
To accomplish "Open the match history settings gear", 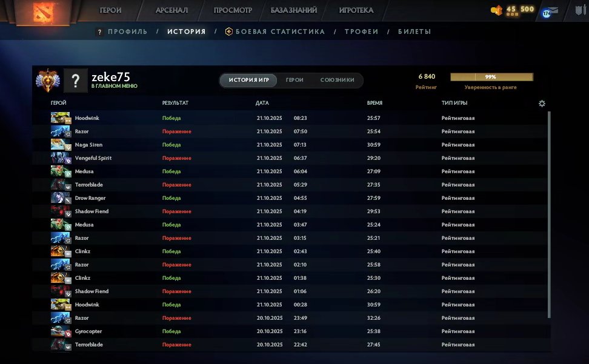I will pyautogui.click(x=542, y=104).
